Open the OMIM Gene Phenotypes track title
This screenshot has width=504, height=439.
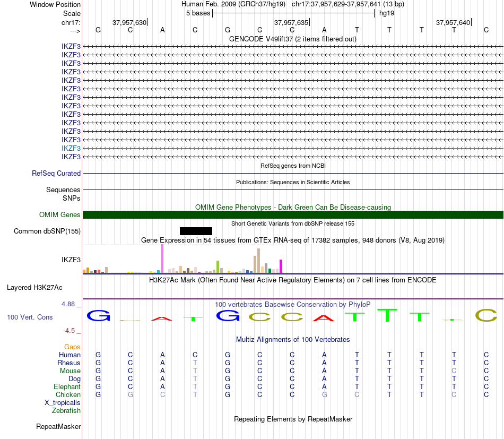coord(293,207)
